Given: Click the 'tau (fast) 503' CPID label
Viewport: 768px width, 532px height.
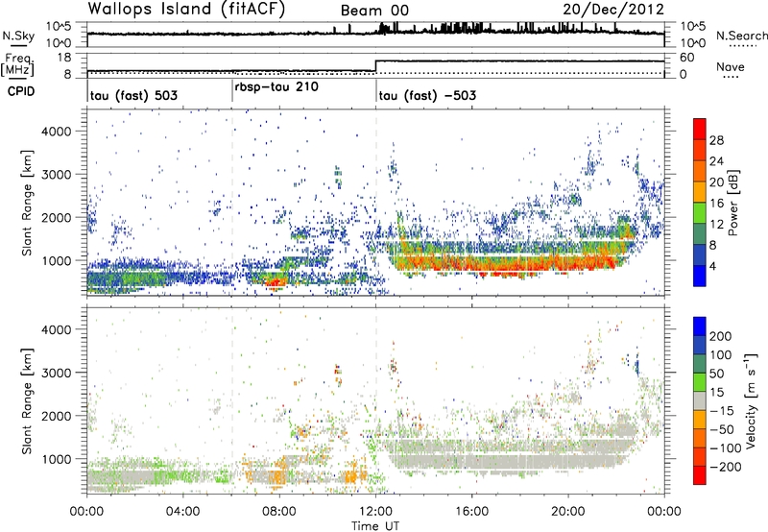Looking at the screenshot, I should click(133, 95).
